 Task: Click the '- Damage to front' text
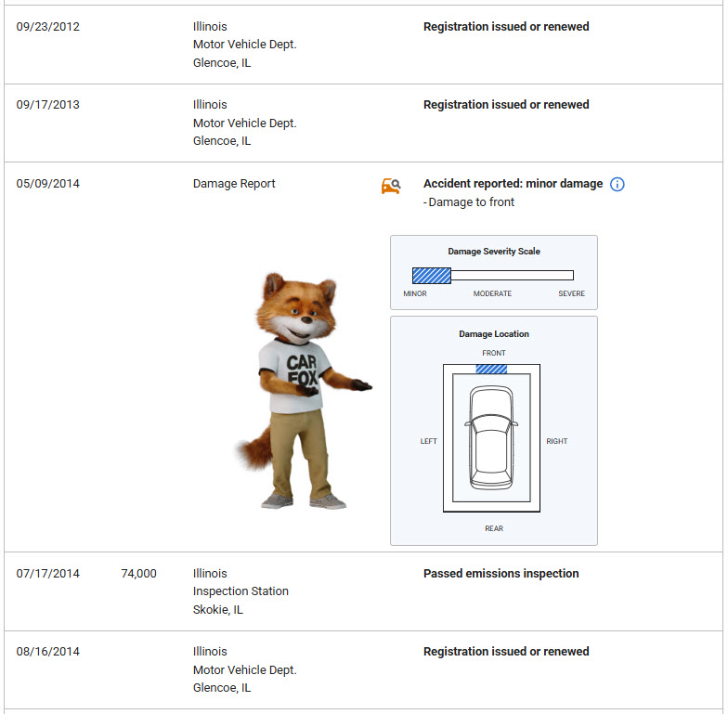click(469, 202)
